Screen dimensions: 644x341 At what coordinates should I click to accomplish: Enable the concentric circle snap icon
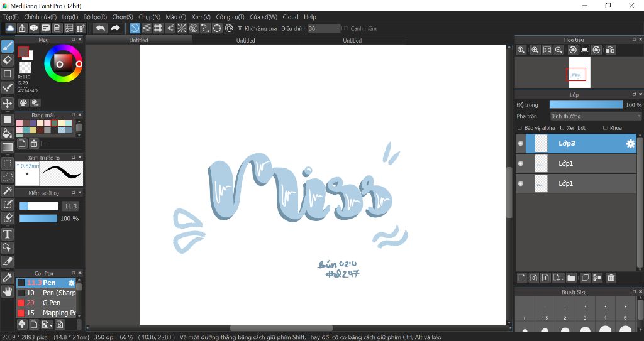point(194,28)
